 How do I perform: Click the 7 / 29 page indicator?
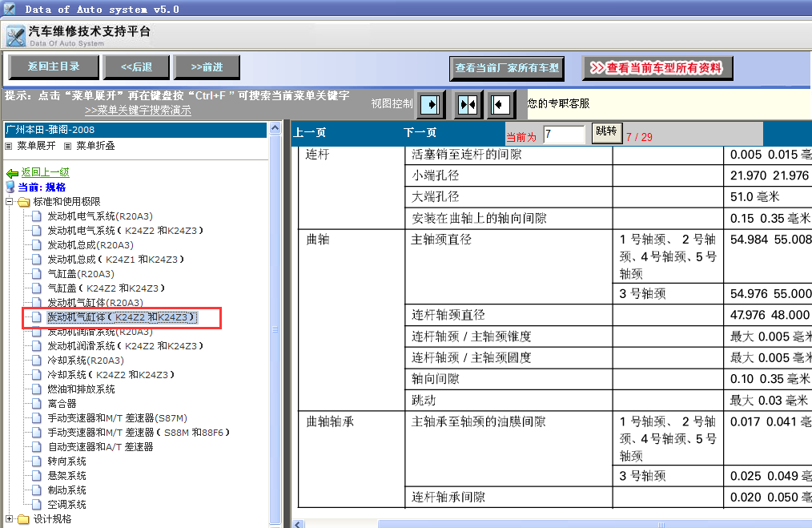tap(639, 137)
